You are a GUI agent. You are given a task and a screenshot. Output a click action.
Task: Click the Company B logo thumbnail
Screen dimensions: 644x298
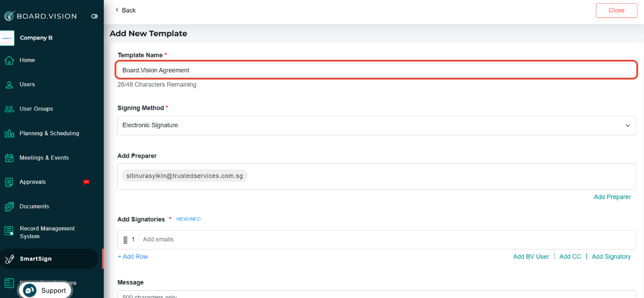click(7, 38)
